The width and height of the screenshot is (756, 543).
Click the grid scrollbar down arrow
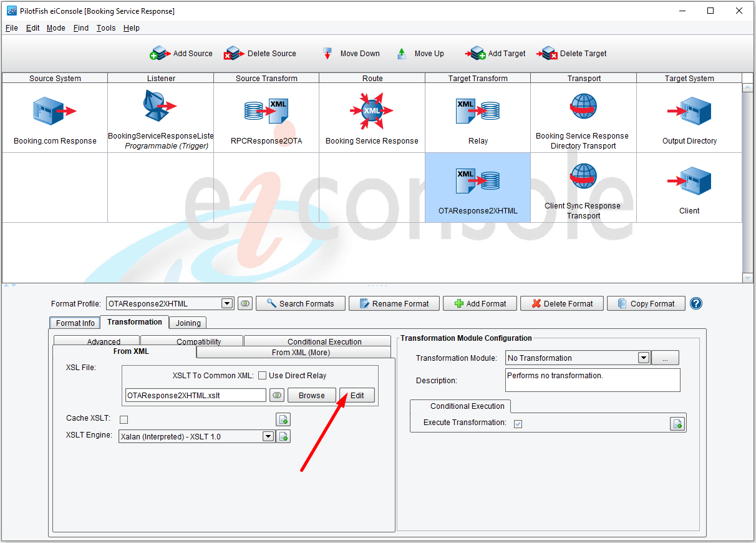coord(749,278)
